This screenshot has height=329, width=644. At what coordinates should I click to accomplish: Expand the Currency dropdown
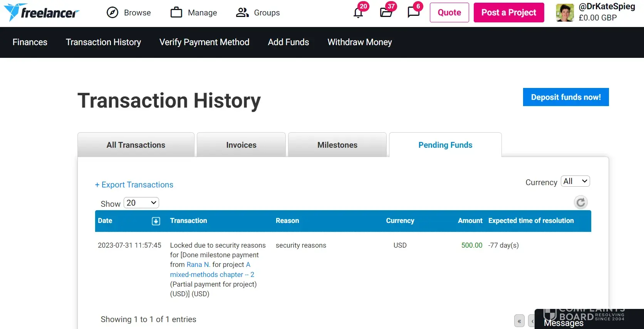pos(575,181)
